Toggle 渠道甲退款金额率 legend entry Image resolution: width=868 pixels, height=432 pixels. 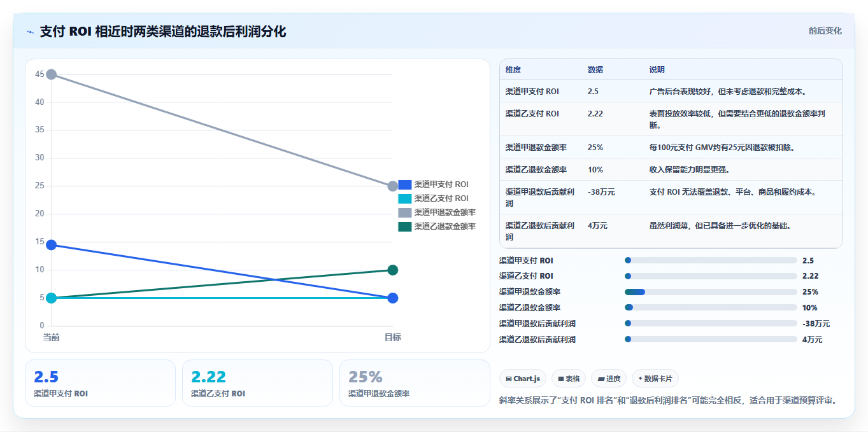coord(438,213)
